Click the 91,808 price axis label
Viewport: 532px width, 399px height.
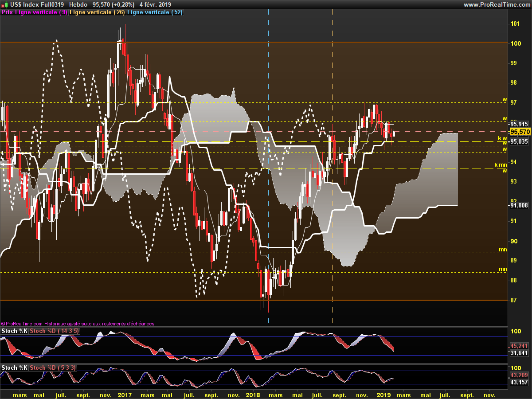pyautogui.click(x=519, y=205)
